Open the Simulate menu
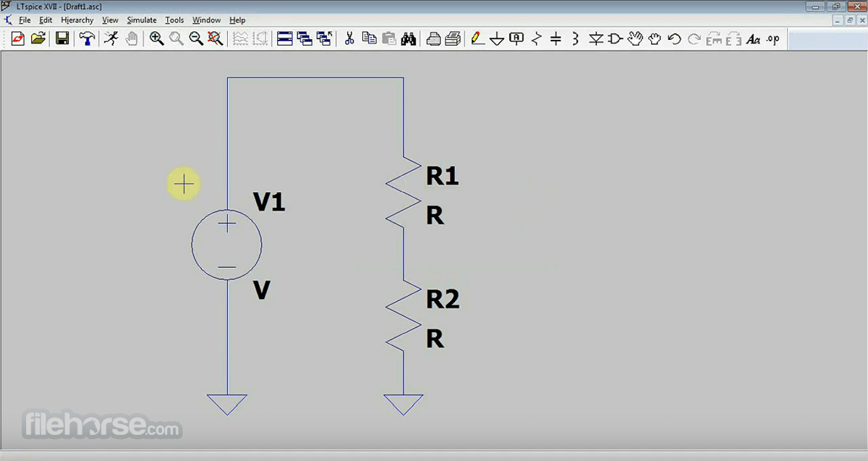 pos(142,20)
